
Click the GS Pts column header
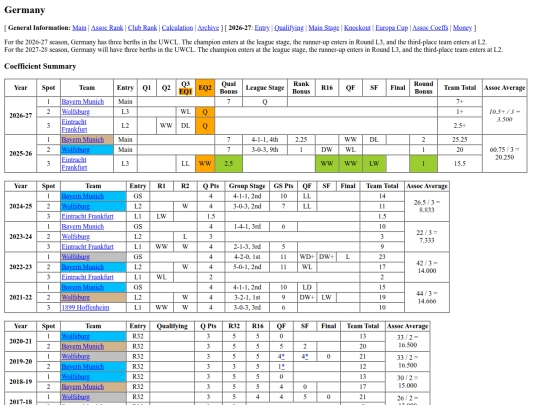[283, 186]
